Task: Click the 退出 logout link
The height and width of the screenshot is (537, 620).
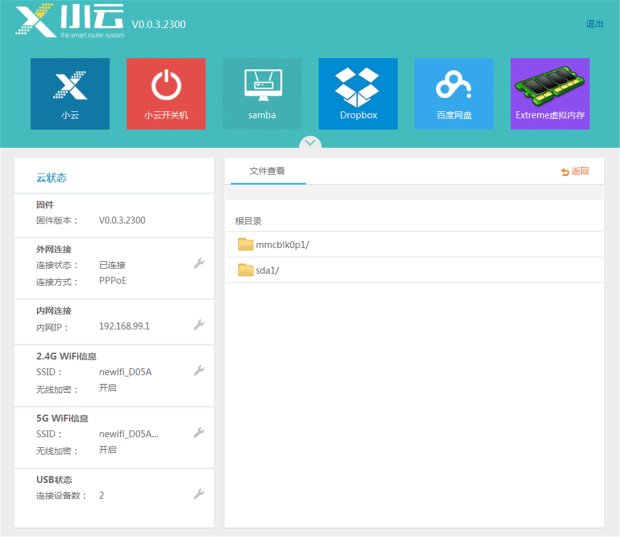Action: click(594, 24)
